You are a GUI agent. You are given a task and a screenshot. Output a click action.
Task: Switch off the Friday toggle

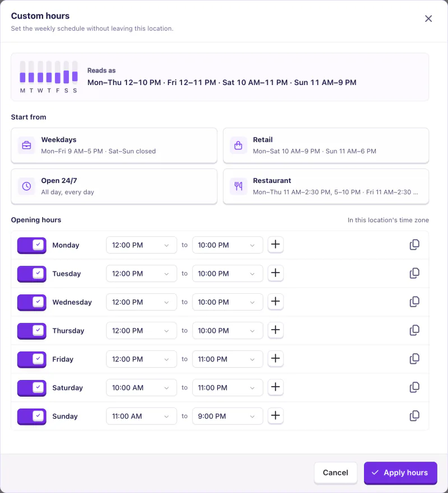tap(32, 359)
